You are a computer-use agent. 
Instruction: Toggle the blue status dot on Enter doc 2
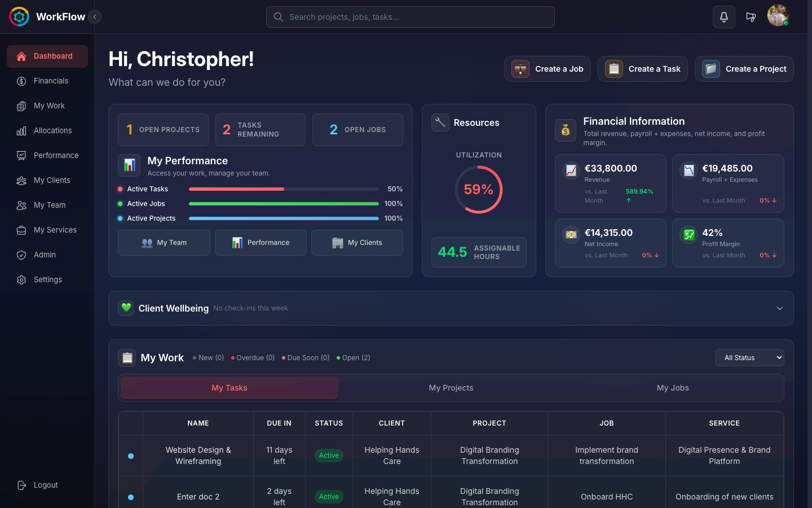click(x=130, y=497)
